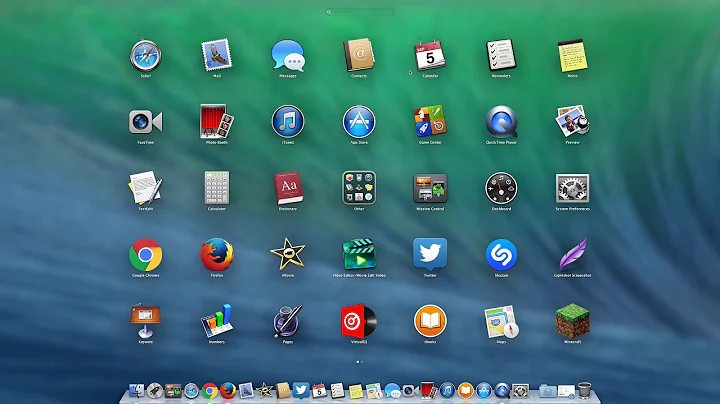Open Calendar in the Launchpad grid
This screenshot has height=404, width=720.
(x=430, y=56)
